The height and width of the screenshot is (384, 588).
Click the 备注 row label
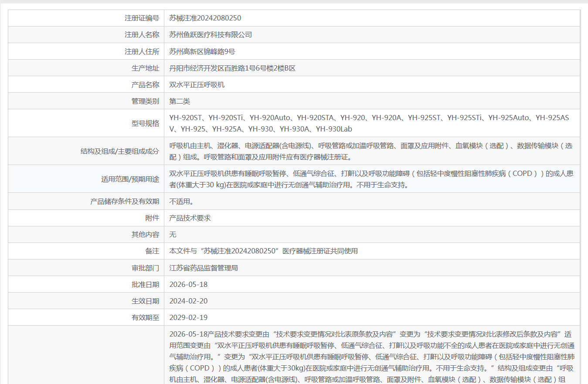(x=153, y=251)
